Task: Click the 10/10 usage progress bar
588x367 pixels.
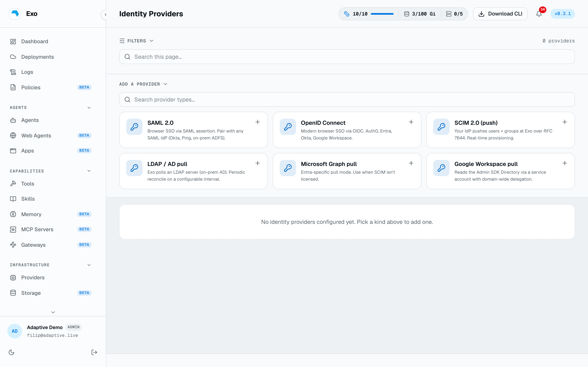Action: [x=382, y=14]
